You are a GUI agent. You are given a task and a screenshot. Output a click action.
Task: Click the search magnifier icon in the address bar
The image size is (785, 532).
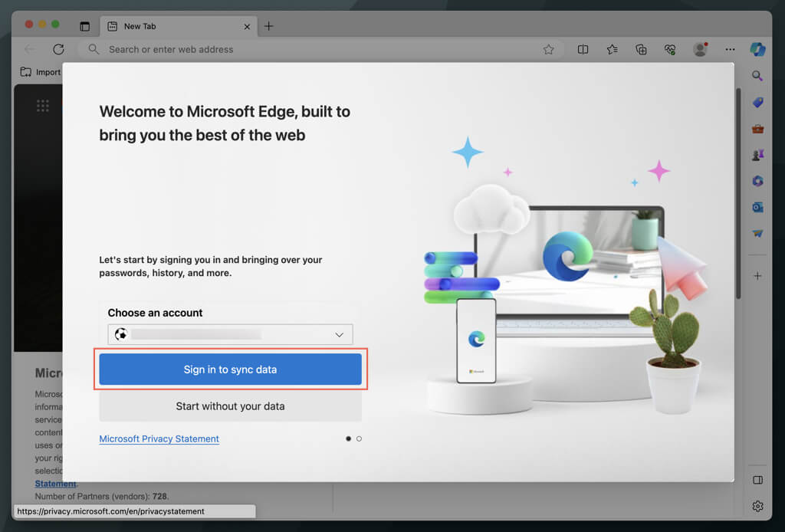pos(93,49)
